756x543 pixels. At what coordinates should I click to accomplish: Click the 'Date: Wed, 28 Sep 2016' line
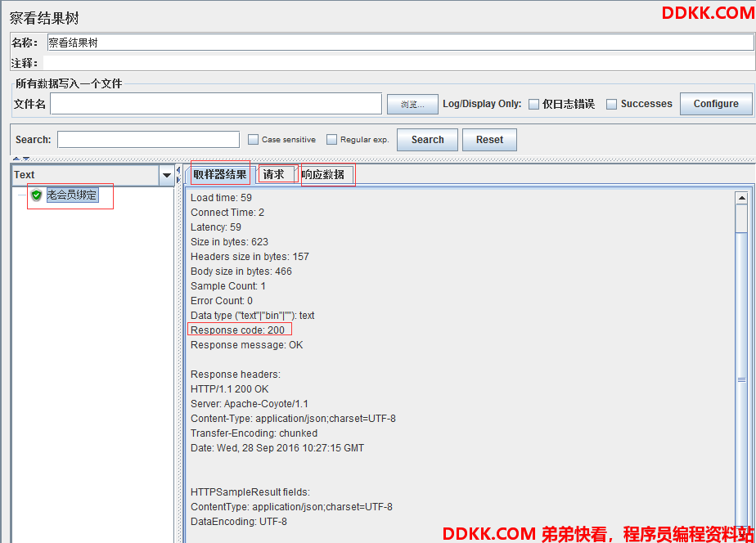pyautogui.click(x=277, y=448)
